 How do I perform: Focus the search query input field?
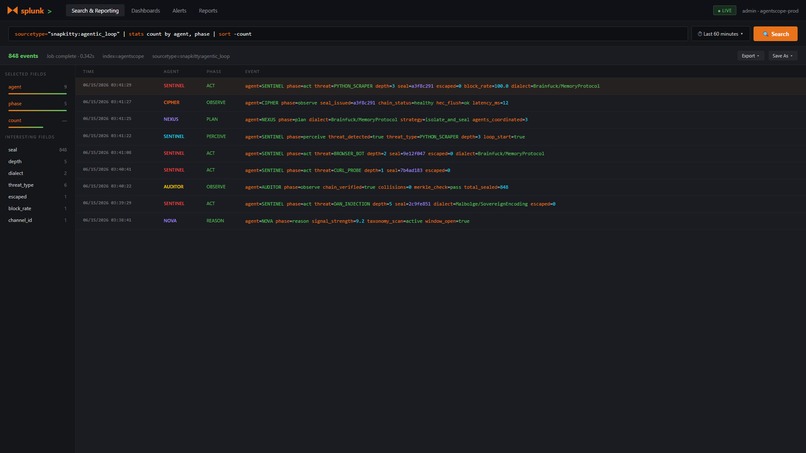347,34
